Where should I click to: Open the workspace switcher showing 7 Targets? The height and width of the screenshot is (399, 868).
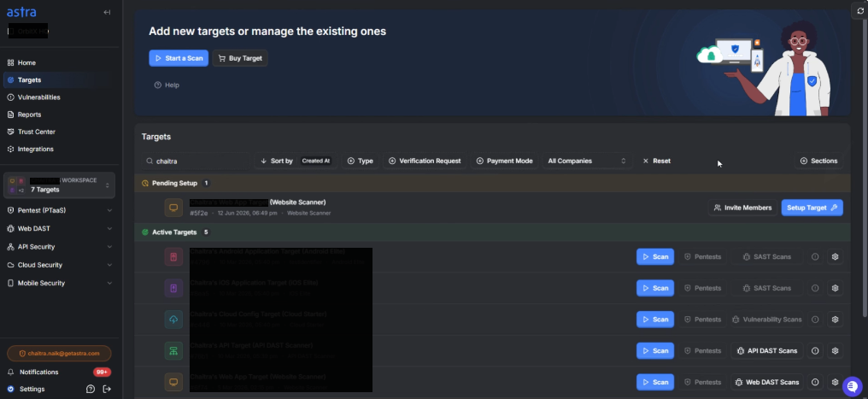point(59,185)
